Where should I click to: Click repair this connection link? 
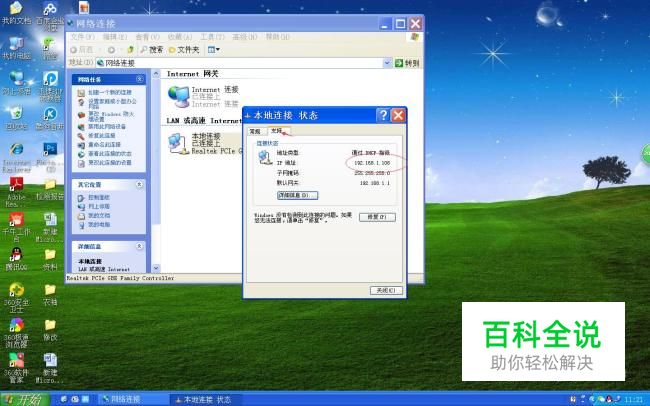97,136
